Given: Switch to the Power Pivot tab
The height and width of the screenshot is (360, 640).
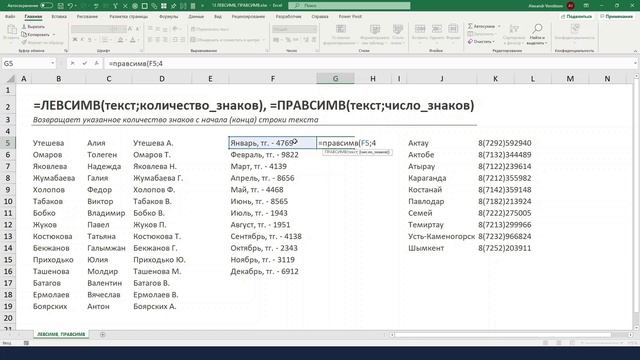Looking at the screenshot, I should [x=350, y=17].
